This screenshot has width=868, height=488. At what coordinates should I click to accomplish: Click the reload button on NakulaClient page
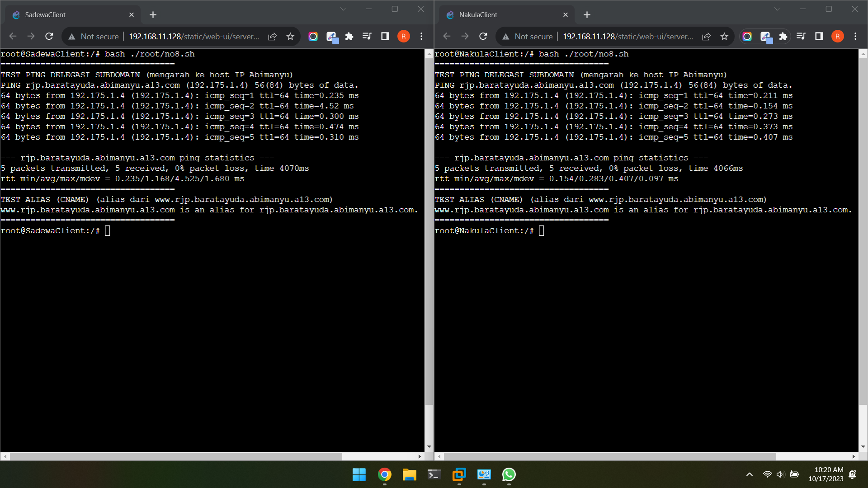483,36
